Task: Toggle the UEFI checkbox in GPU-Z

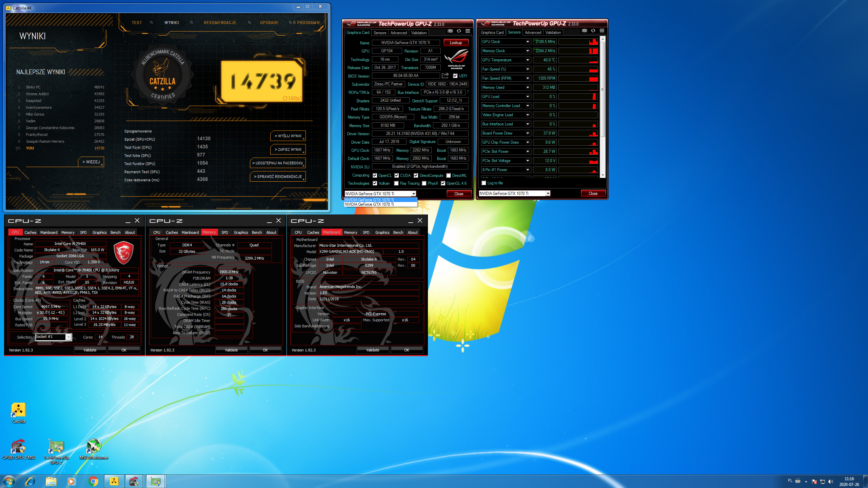Action: tap(455, 76)
